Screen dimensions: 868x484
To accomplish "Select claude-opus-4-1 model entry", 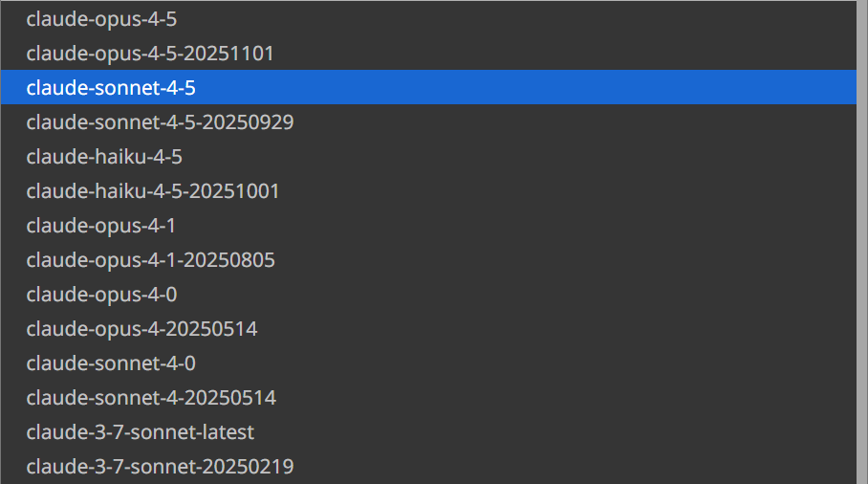I will coord(100,225).
